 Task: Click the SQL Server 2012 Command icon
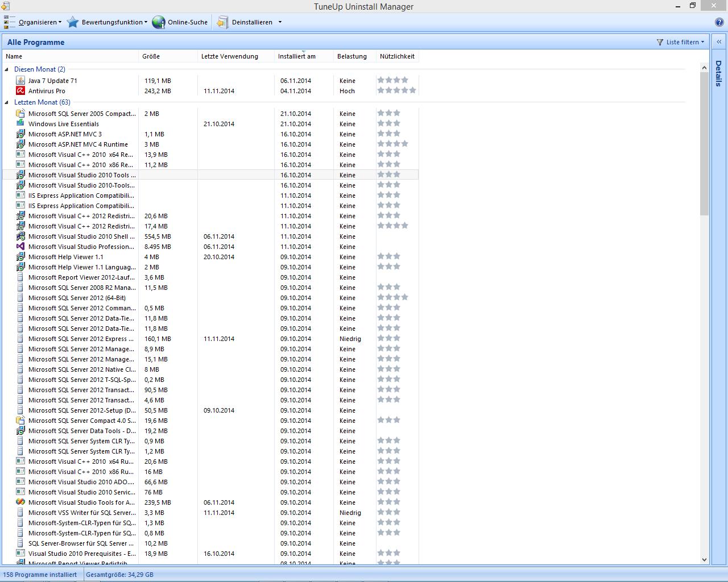(20, 308)
